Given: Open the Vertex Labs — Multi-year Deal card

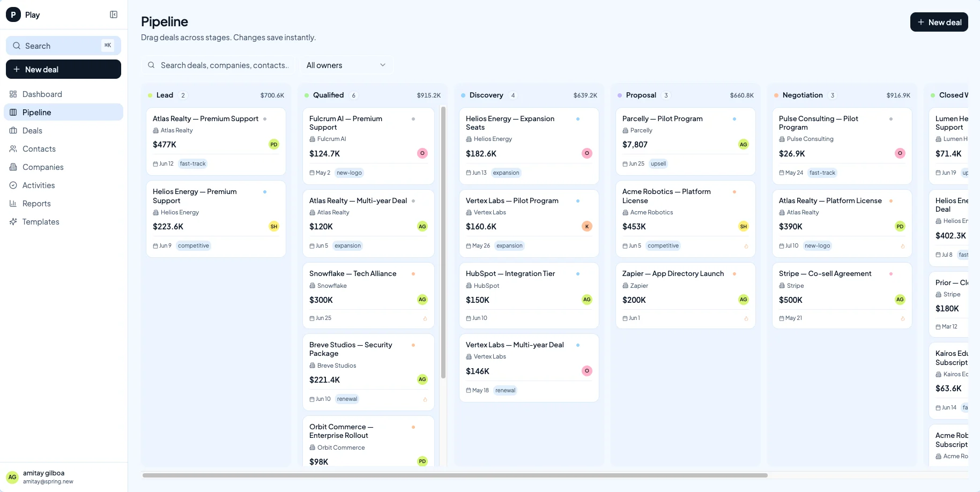Looking at the screenshot, I should (529, 368).
